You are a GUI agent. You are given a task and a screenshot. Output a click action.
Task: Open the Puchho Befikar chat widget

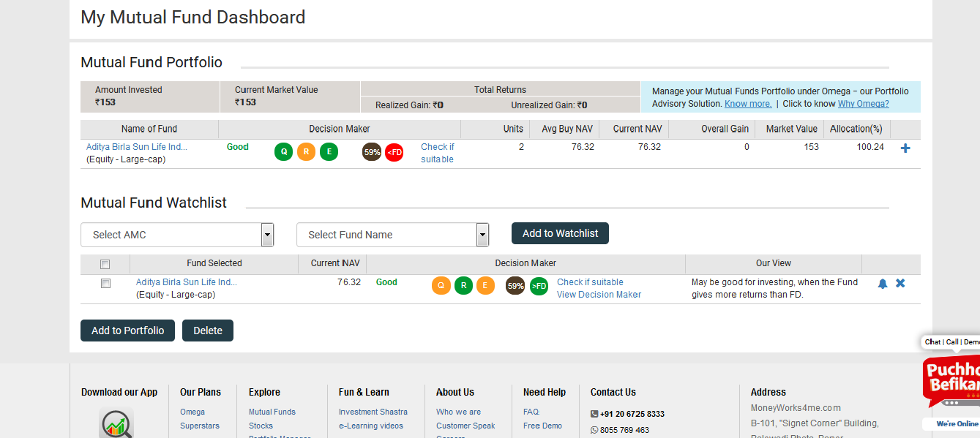tap(951, 380)
